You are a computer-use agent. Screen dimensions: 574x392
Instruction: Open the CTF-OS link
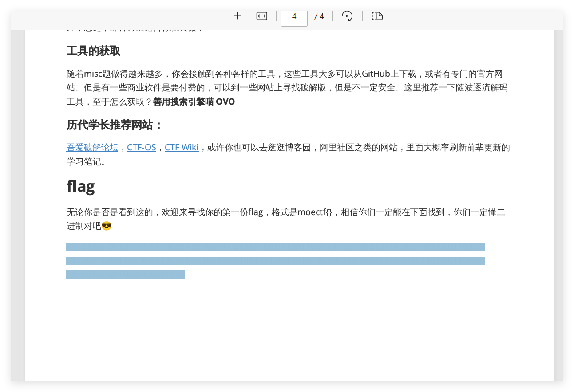(x=142, y=147)
